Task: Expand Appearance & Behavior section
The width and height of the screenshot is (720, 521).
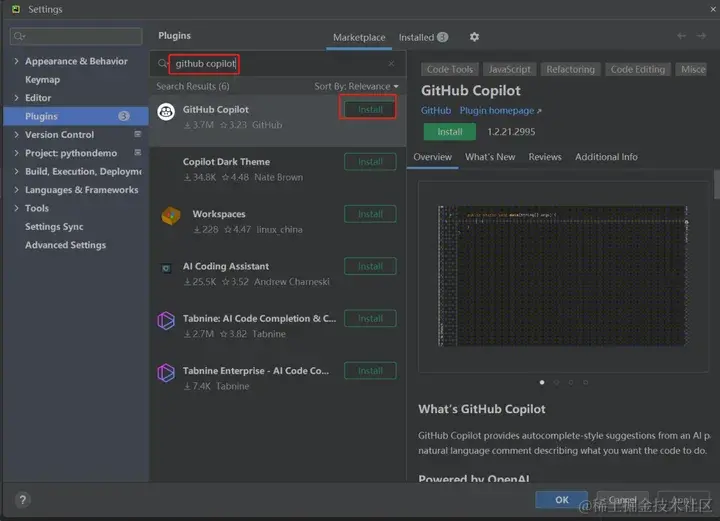Action: 16,61
